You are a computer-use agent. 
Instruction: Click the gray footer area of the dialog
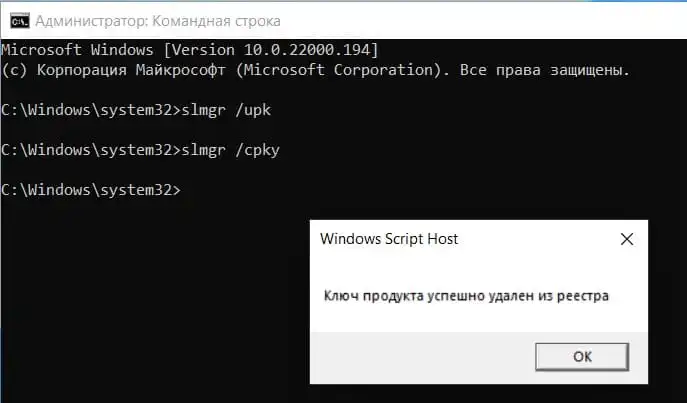(421, 357)
